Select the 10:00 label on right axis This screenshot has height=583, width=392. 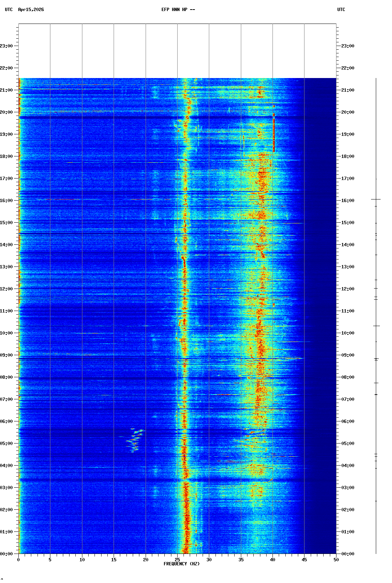(348, 333)
